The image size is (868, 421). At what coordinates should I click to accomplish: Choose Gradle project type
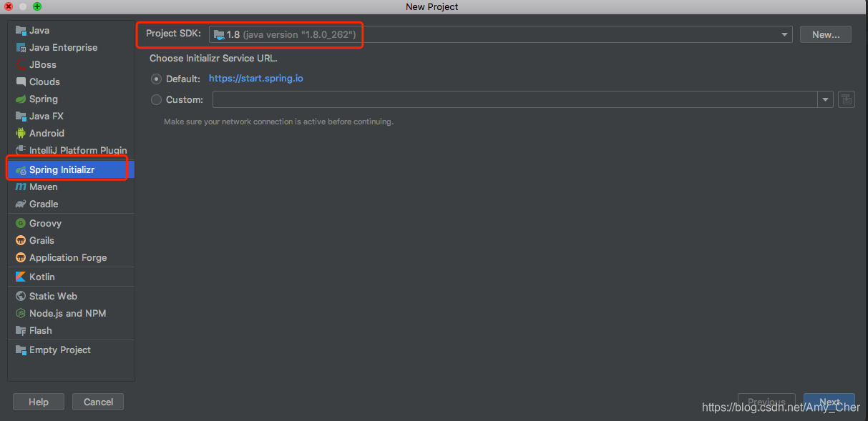point(72,204)
